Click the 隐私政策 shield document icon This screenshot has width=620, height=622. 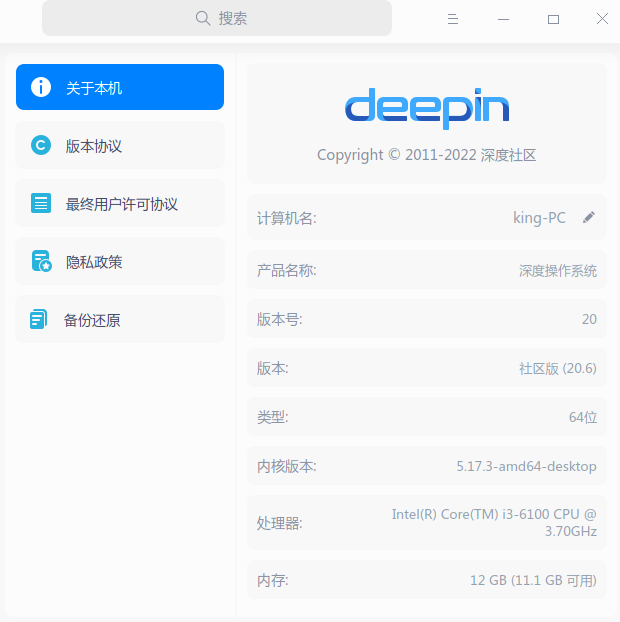[42, 261]
